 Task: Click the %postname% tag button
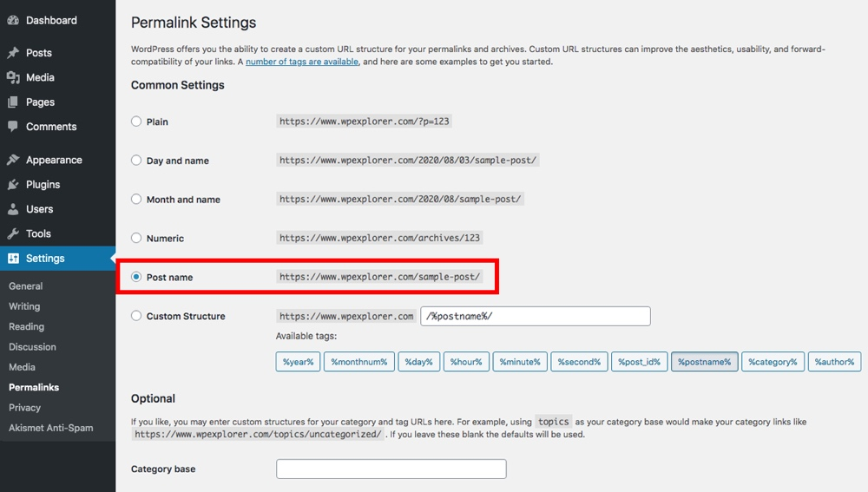pos(704,362)
